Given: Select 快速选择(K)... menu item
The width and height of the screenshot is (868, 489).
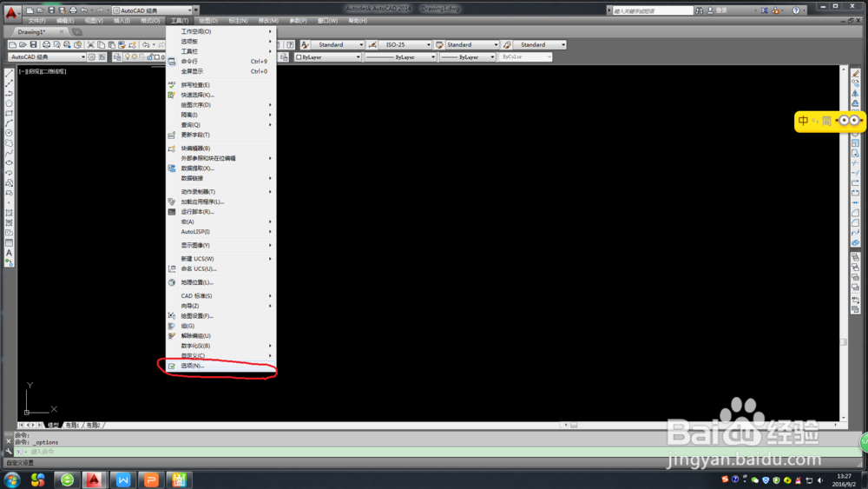Looking at the screenshot, I should click(x=221, y=96).
